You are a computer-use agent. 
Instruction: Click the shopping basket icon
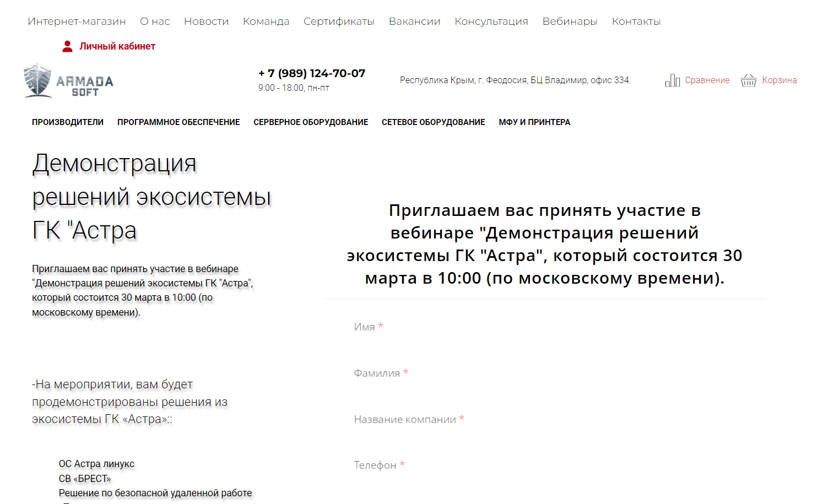[749, 80]
